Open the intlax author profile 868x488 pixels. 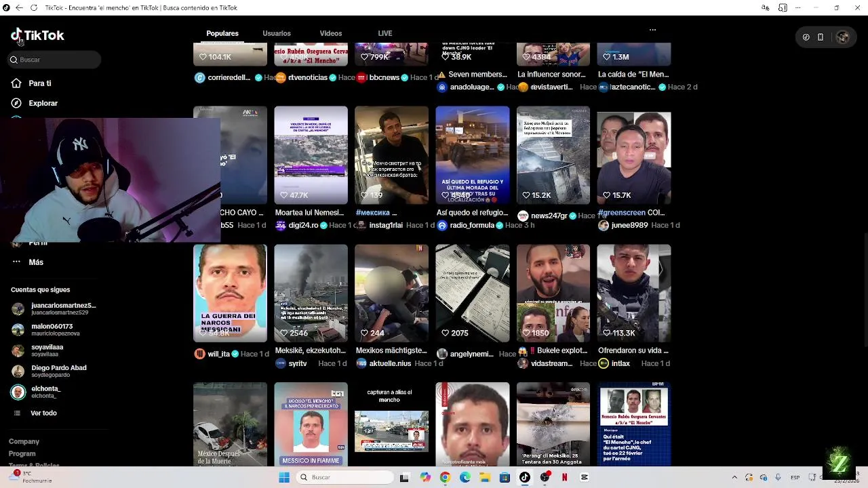click(620, 363)
